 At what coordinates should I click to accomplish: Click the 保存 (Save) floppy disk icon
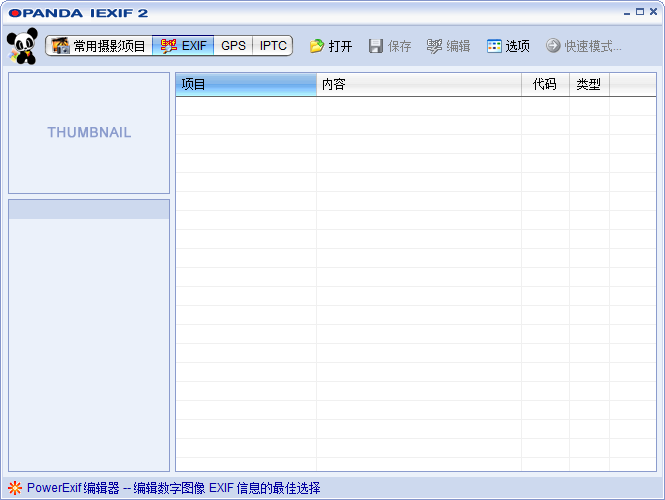coord(376,46)
